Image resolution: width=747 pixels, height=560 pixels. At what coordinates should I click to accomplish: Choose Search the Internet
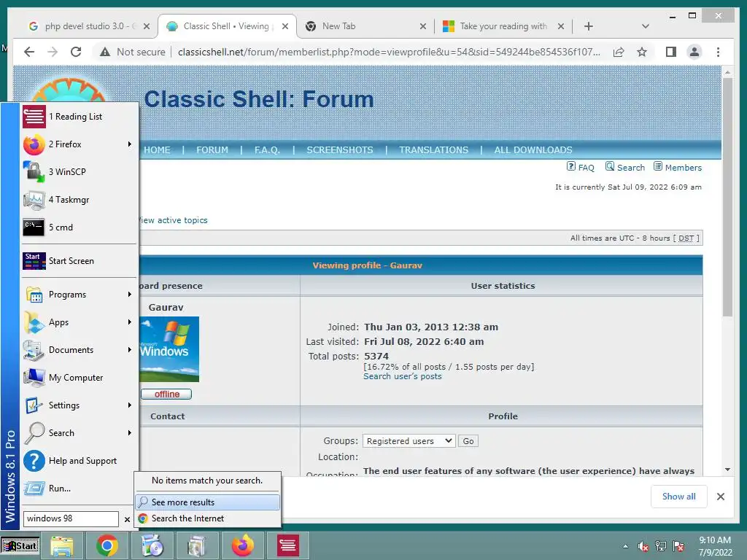pyautogui.click(x=207, y=518)
